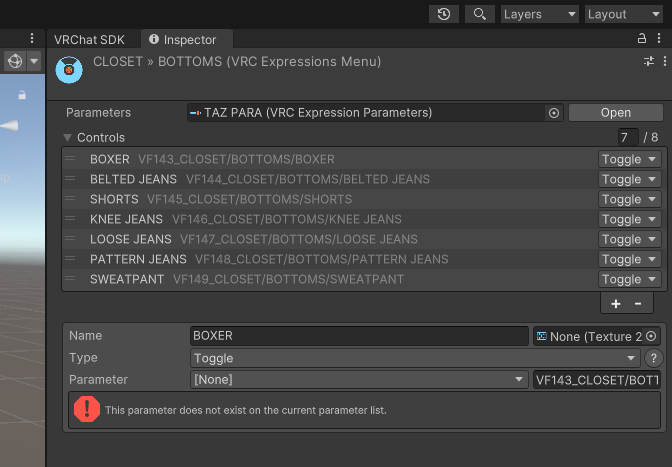The height and width of the screenshot is (467, 672).
Task: Open the Layers dropdown
Action: point(540,14)
